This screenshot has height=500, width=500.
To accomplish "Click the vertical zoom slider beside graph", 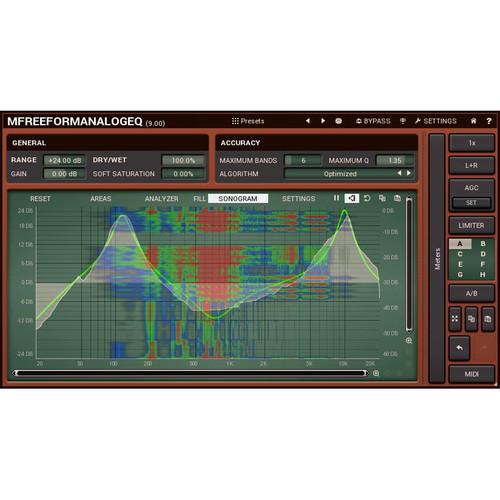I will (x=409, y=264).
